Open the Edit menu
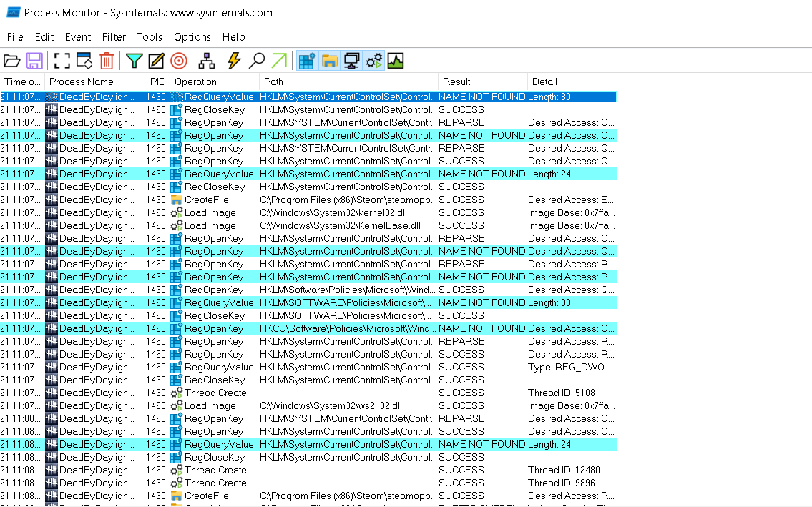Viewport: 812px width, 507px height. [44, 37]
